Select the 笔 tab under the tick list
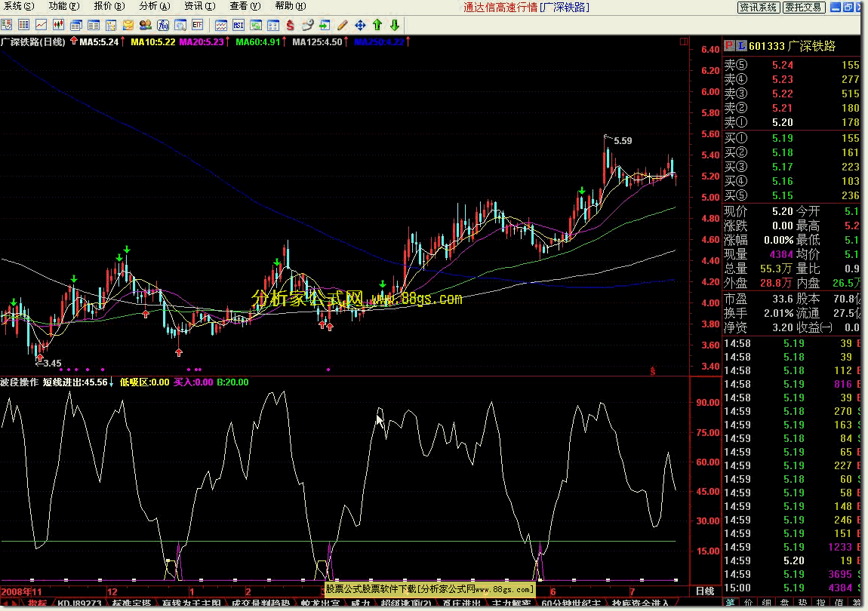The width and height of the screenshot is (868, 611). click(730, 603)
